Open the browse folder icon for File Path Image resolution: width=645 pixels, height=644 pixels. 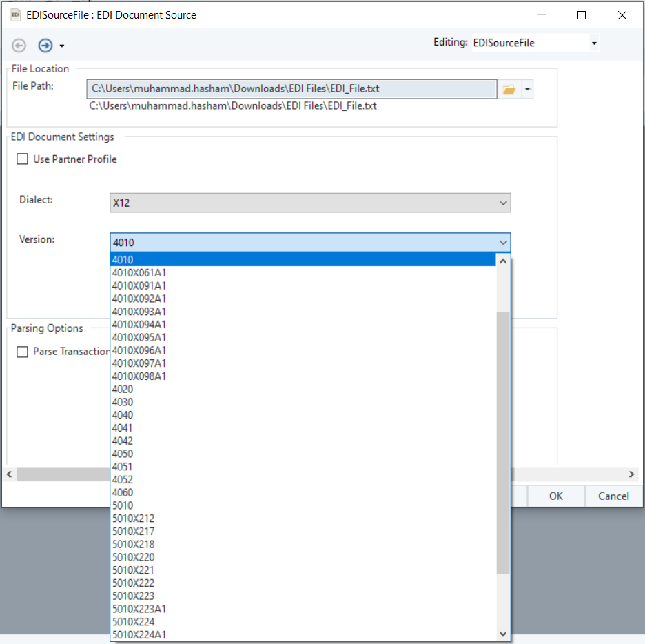509,90
